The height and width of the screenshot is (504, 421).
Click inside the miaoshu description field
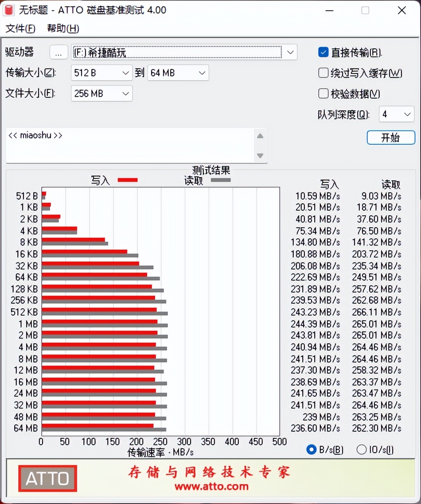point(119,145)
